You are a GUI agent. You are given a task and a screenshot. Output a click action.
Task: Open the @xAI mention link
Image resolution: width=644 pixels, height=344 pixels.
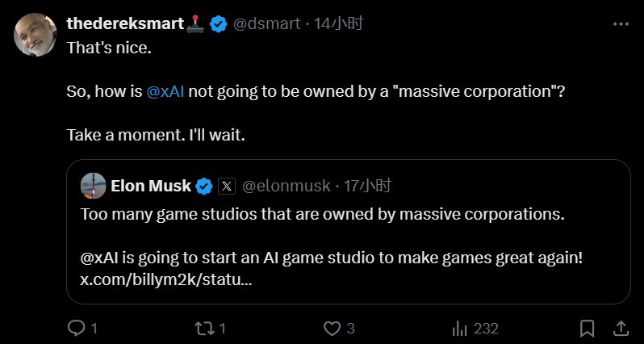click(x=165, y=91)
